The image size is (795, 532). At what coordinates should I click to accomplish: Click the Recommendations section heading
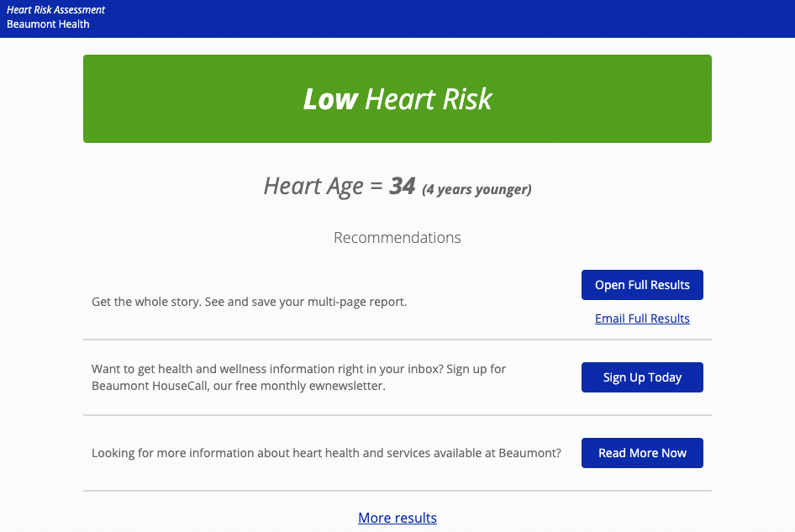click(397, 238)
